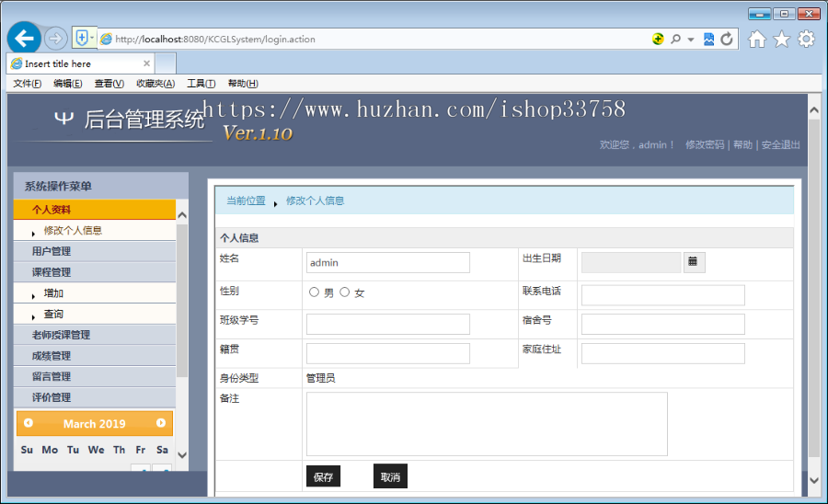Expand the 留言管理 sidebar section
Viewport: 828px width, 504px height.
pyautogui.click(x=95, y=376)
